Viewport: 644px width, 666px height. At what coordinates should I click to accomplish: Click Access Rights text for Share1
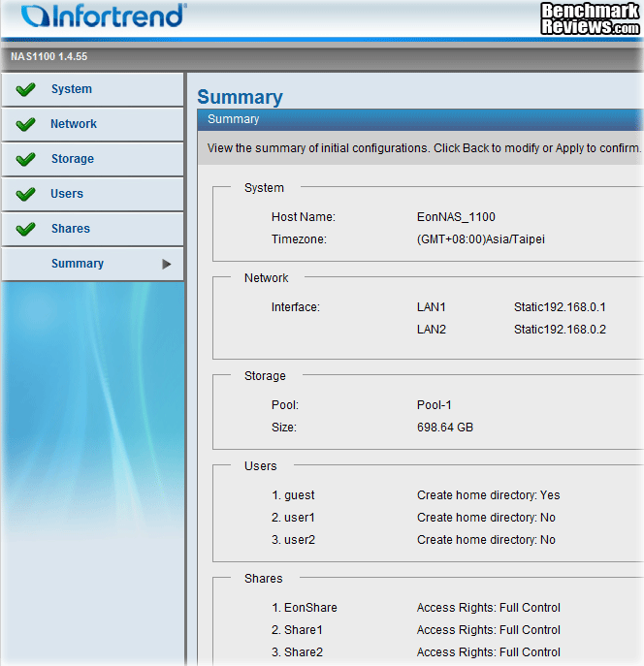(489, 630)
